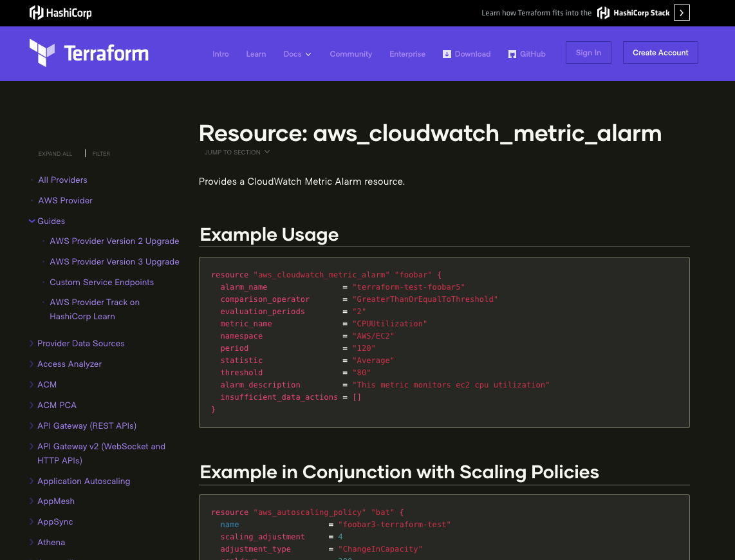Click the period "120" value
The image size is (735, 560).
364,348
